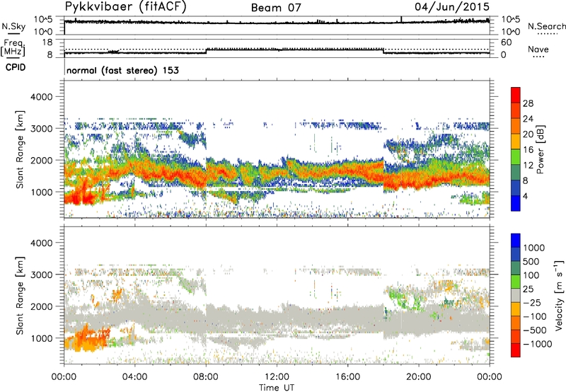Click the '28' tick on the Power colorbar
This screenshot has height=392, width=566.
pos(528,103)
